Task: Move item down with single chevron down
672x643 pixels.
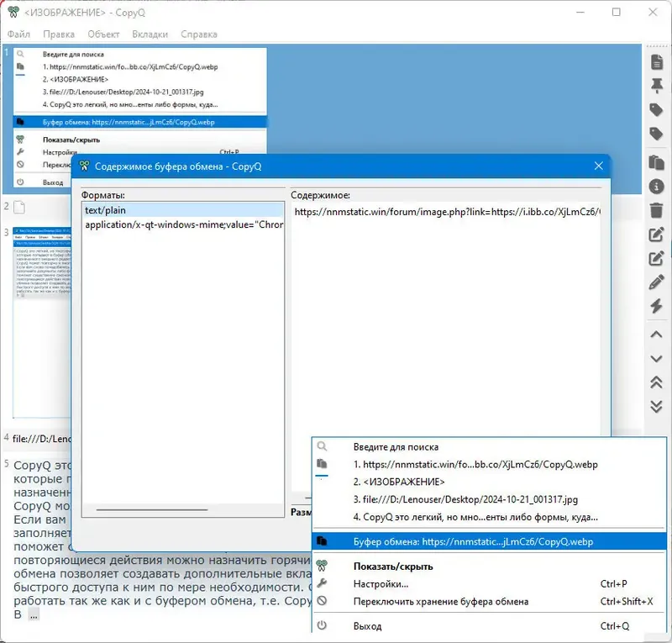Action: [657, 359]
